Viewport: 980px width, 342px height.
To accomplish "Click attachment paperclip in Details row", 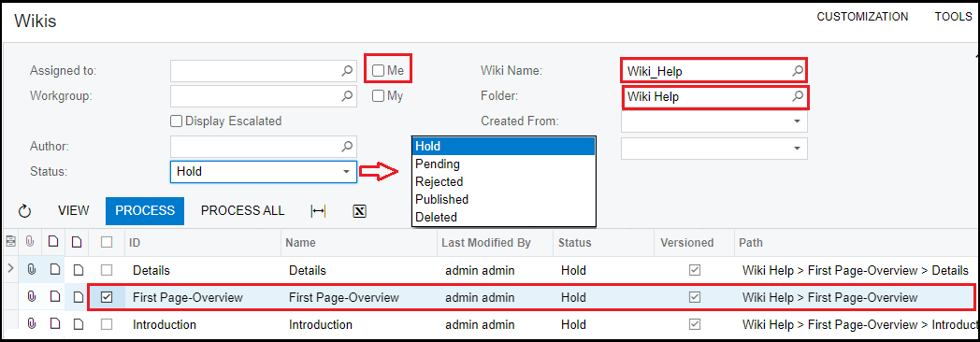I will coord(31,270).
